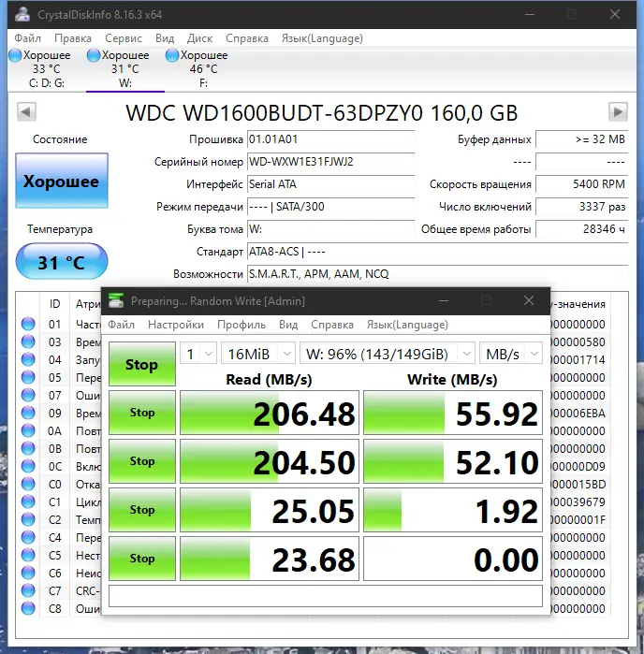644x654 pixels.
Task: Click the large top Stop button
Action: coord(142,364)
